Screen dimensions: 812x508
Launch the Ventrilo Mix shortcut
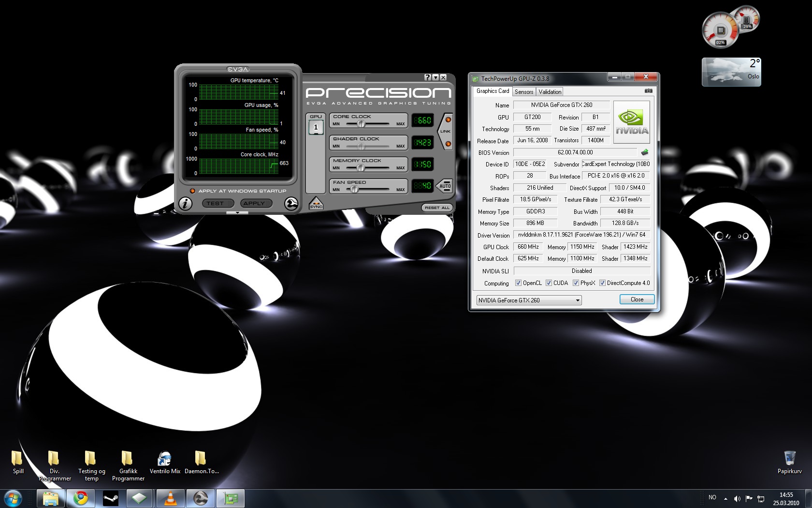[165, 462]
